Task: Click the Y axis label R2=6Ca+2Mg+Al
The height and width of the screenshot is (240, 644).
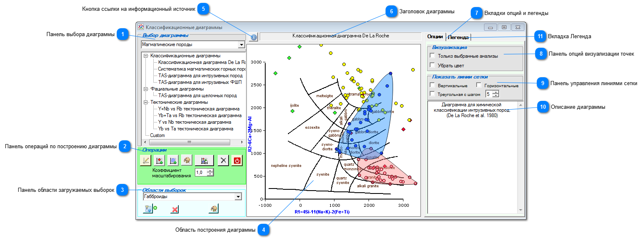Action: [250, 134]
